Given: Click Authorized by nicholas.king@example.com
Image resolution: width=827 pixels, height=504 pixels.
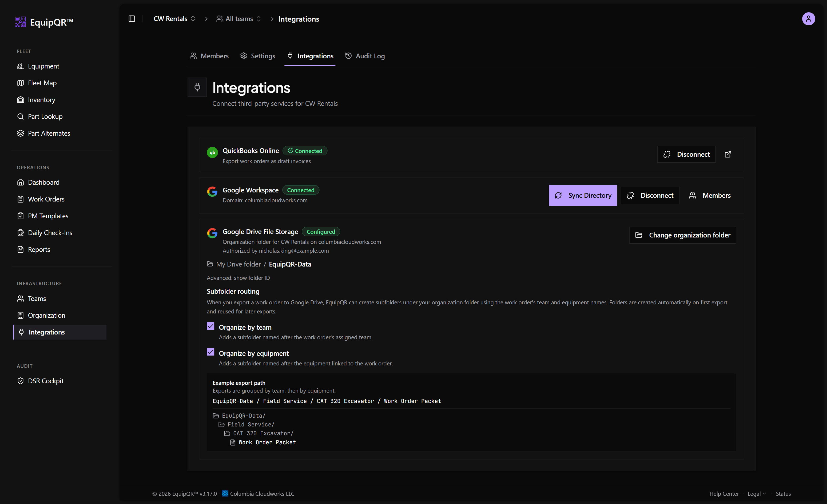Looking at the screenshot, I should point(276,251).
